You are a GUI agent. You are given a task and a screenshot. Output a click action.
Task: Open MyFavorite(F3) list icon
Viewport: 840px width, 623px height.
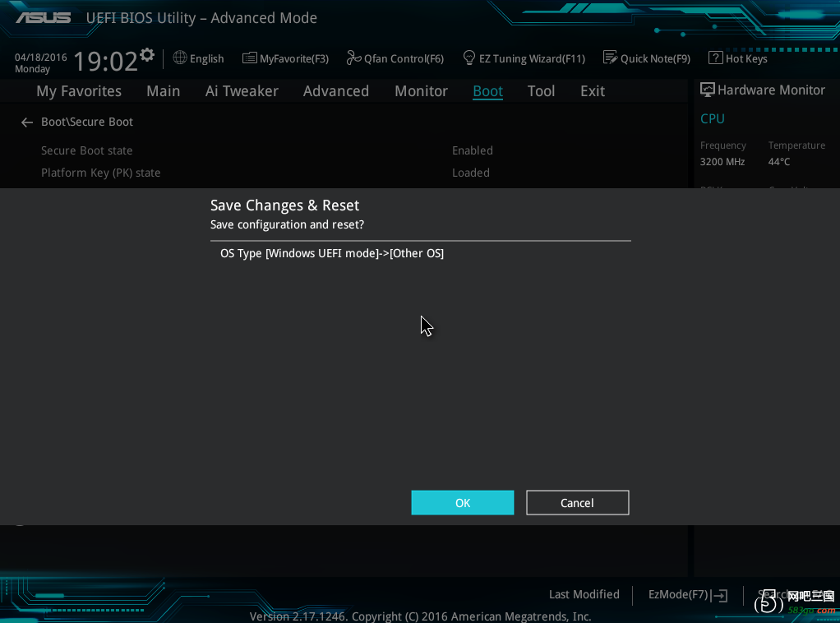(249, 58)
